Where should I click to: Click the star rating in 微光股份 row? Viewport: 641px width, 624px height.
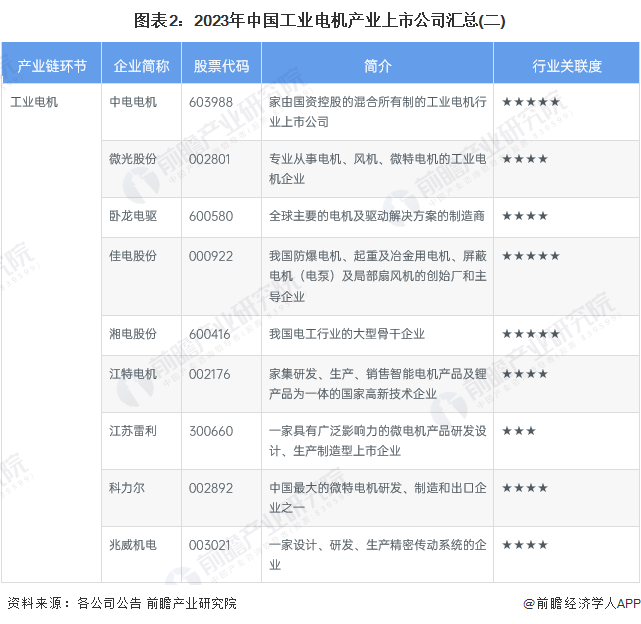[x=525, y=159]
